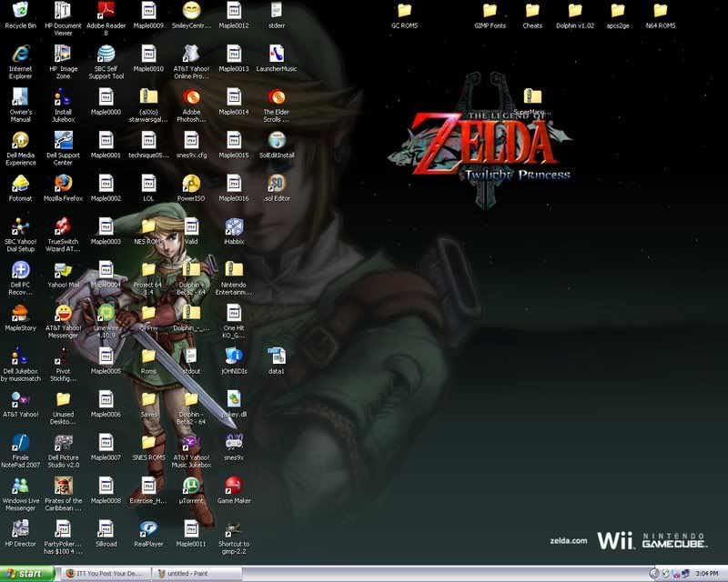Click the snes9x controller icon
This screenshot has width=728, height=582.
tap(234, 442)
